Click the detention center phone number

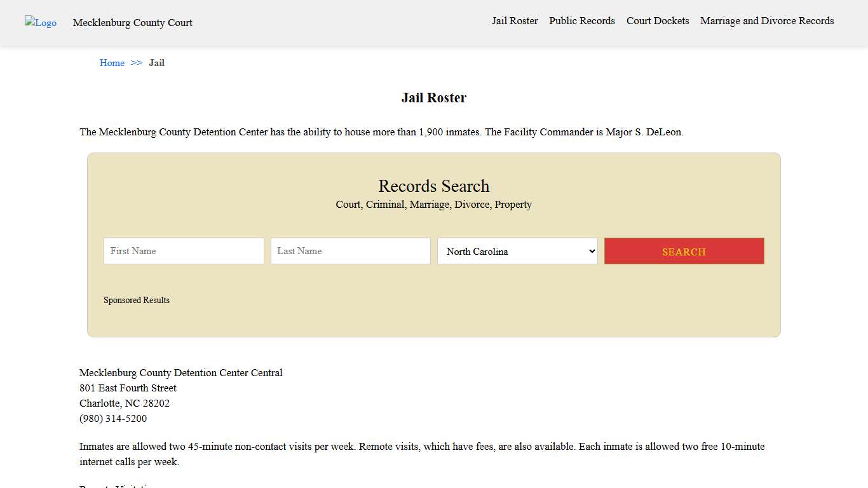(x=113, y=418)
